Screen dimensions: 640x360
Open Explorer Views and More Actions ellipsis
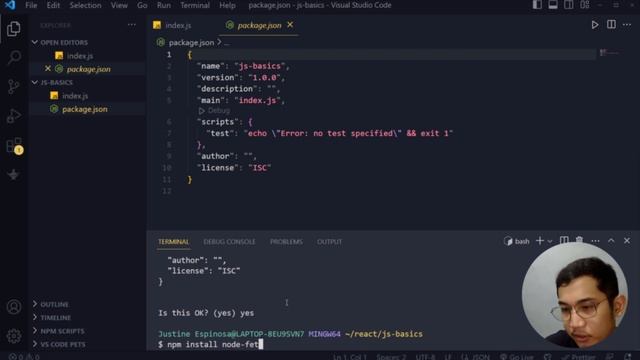[x=131, y=25]
